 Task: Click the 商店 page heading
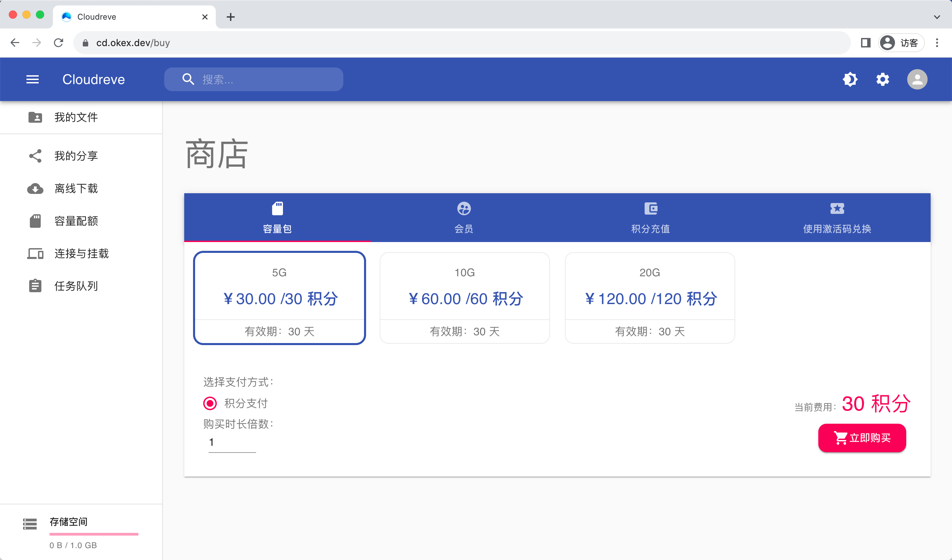(x=216, y=154)
